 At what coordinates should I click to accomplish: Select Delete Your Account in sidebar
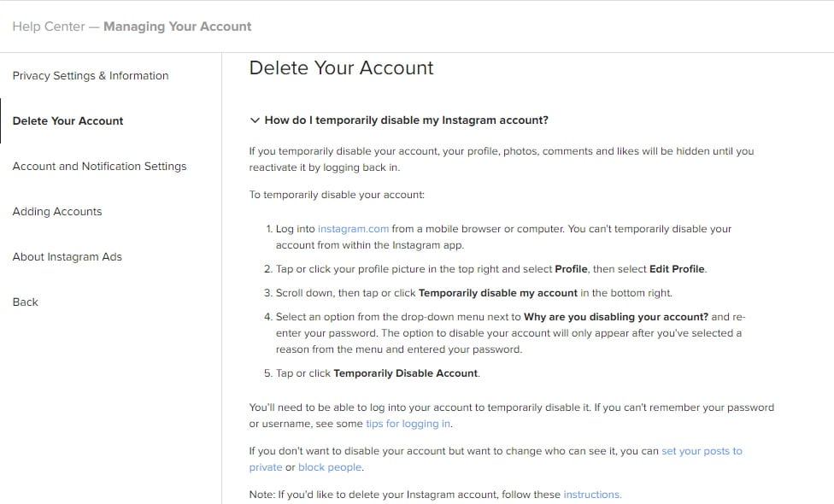click(68, 120)
